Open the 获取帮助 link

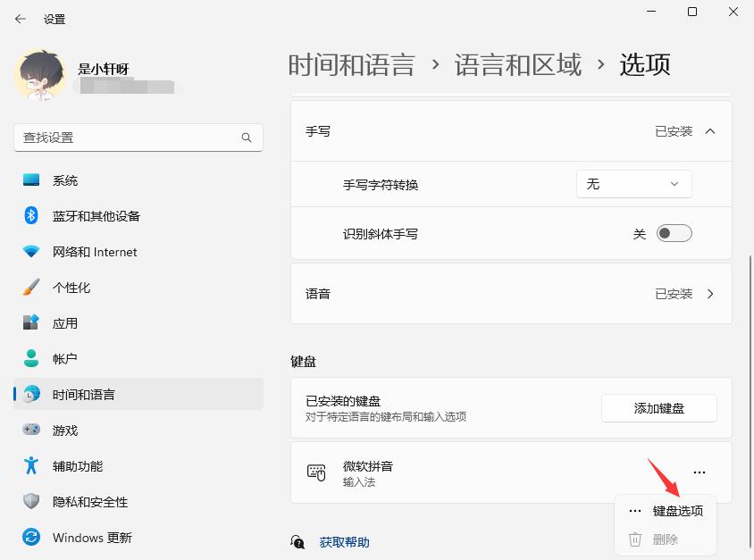[344, 542]
